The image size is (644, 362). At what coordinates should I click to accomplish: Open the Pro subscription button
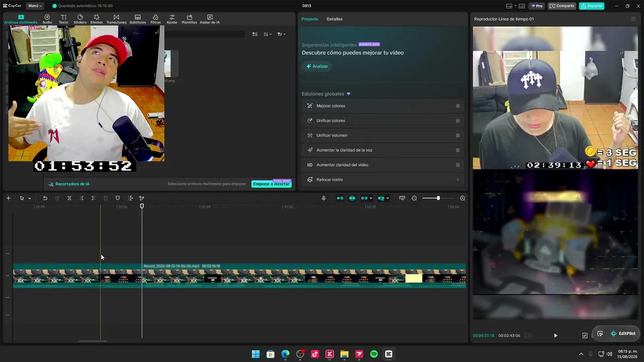537,6
